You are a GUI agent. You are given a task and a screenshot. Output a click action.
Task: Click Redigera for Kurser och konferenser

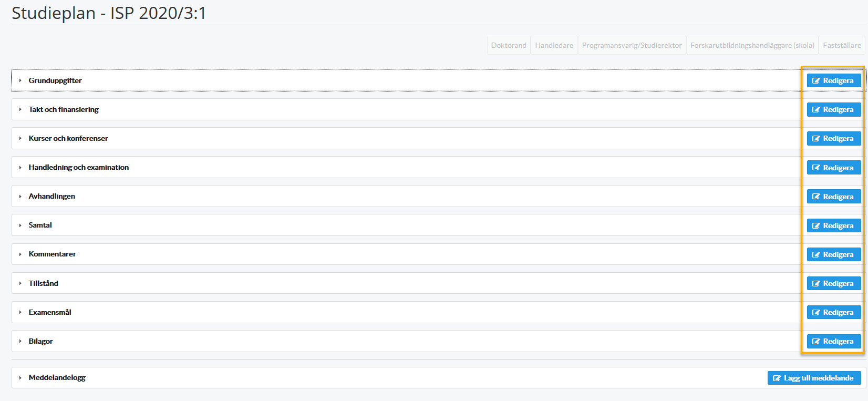(x=834, y=138)
